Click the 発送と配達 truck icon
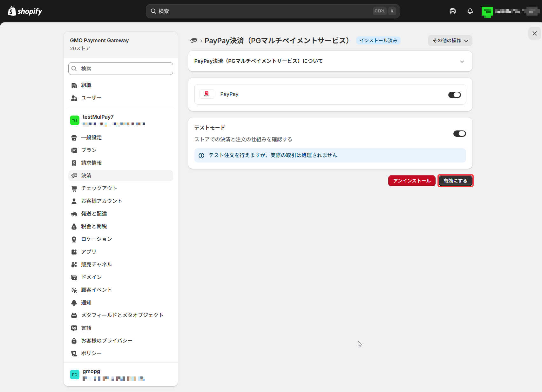The width and height of the screenshot is (542, 392). 74,214
